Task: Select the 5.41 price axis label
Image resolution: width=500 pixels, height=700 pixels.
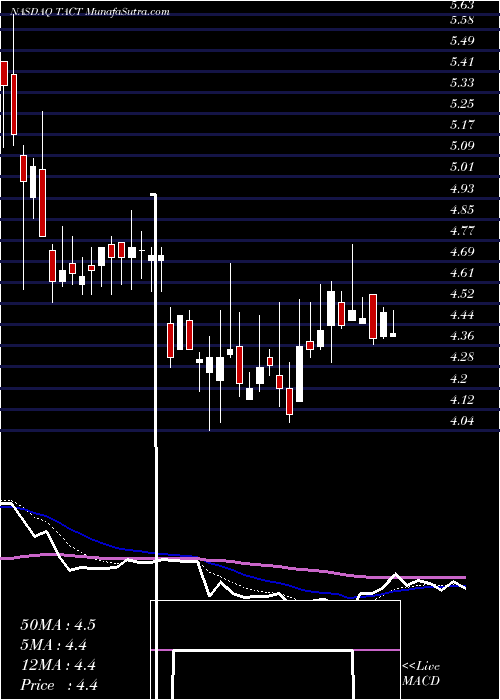Action: click(462, 62)
